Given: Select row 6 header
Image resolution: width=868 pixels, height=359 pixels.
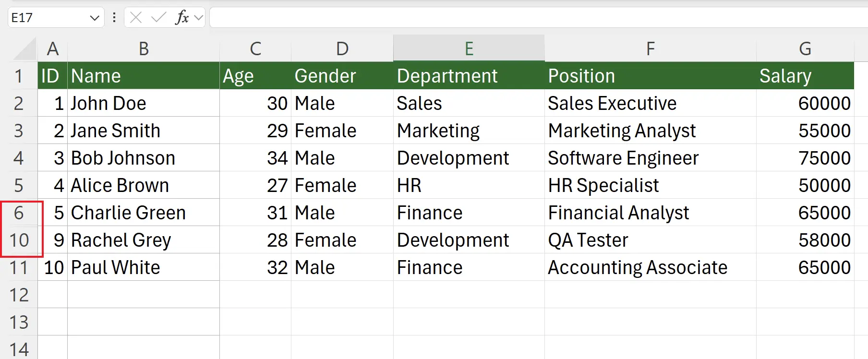Looking at the screenshot, I should (19, 213).
